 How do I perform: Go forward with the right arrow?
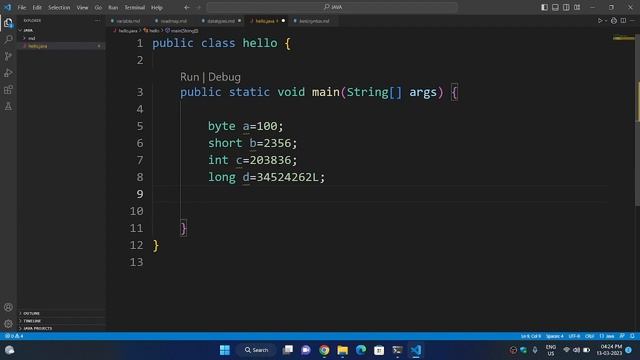coord(199,7)
